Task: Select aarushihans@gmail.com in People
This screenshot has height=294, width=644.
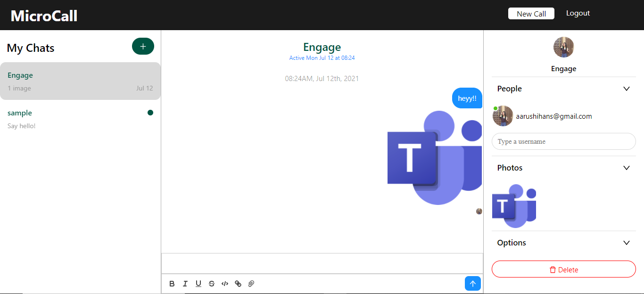Action: (554, 116)
